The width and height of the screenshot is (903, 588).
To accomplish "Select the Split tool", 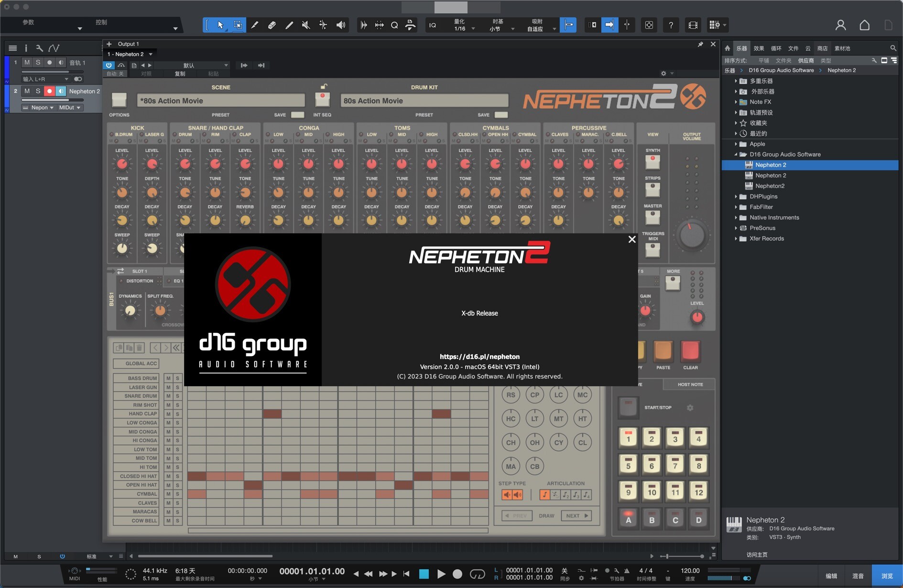I will point(255,25).
